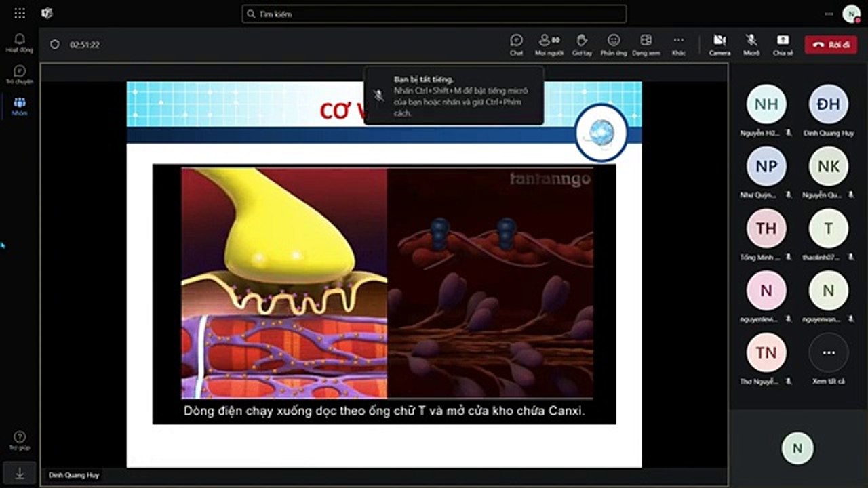Open the apps grid launcher
The width and height of the screenshot is (868, 488).
click(20, 14)
